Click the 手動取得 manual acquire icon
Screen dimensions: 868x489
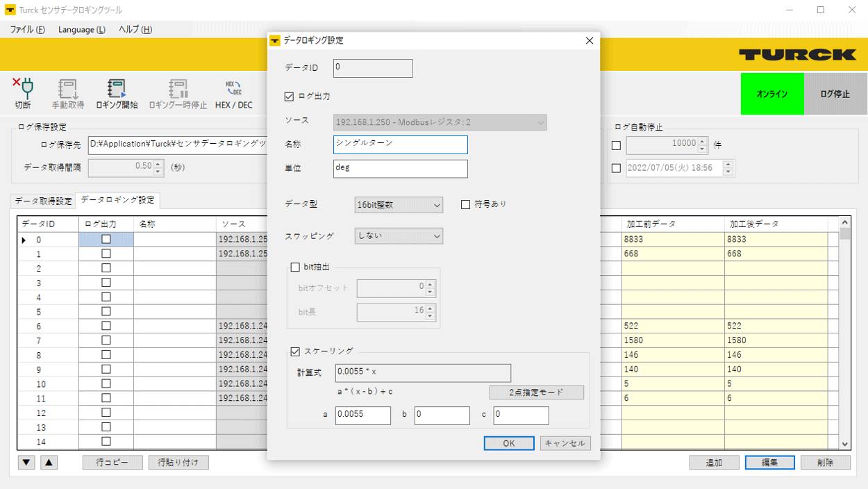pyautogui.click(x=68, y=93)
